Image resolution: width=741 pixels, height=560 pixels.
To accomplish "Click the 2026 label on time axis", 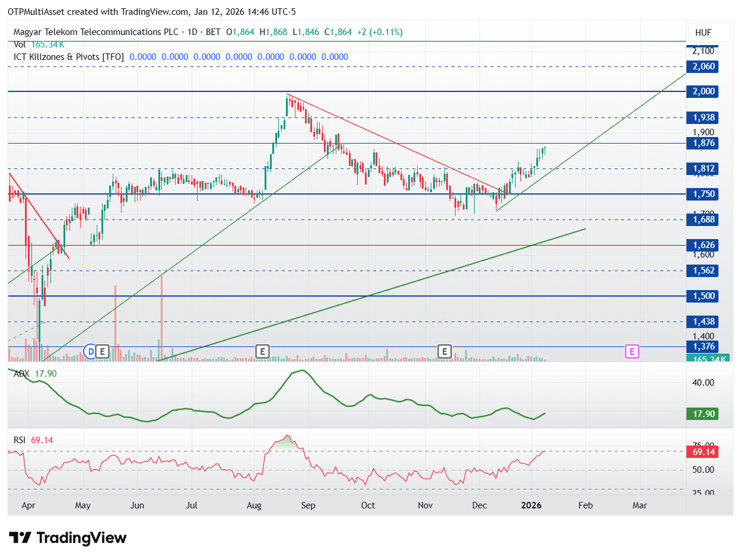I will [x=530, y=505].
